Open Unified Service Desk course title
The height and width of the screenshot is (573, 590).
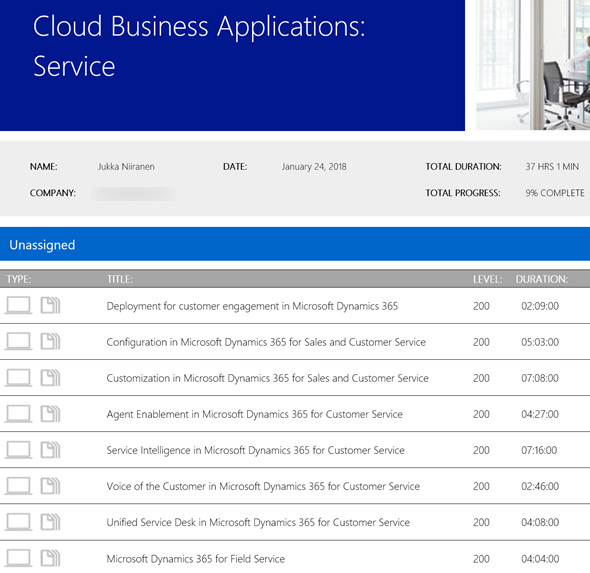tap(258, 523)
